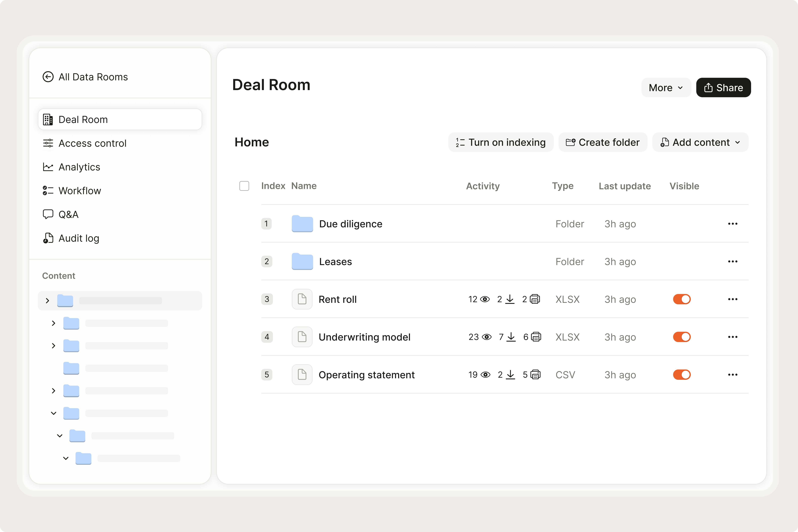Viewport: 798px width, 532px height.
Task: Open three-dot menu for Leases row
Action: 733,262
